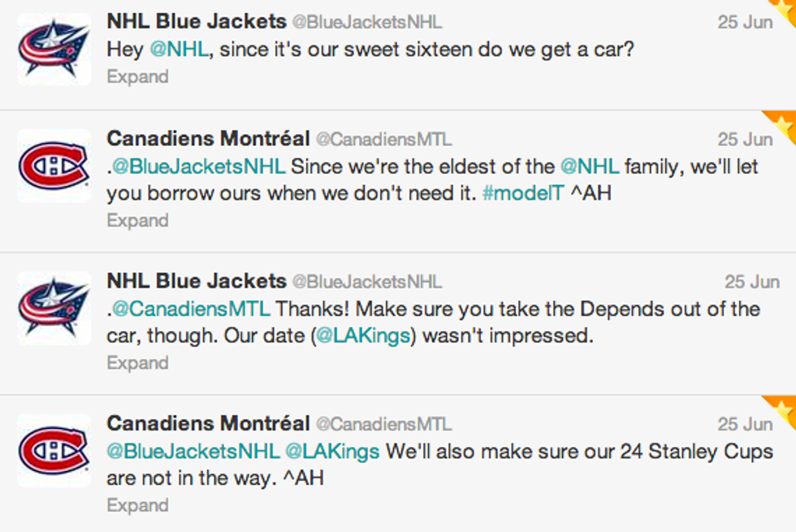The image size is (796, 532).
Task: Click the Canadiens avatar on the Stanley Cups tweet
Action: pos(54,450)
